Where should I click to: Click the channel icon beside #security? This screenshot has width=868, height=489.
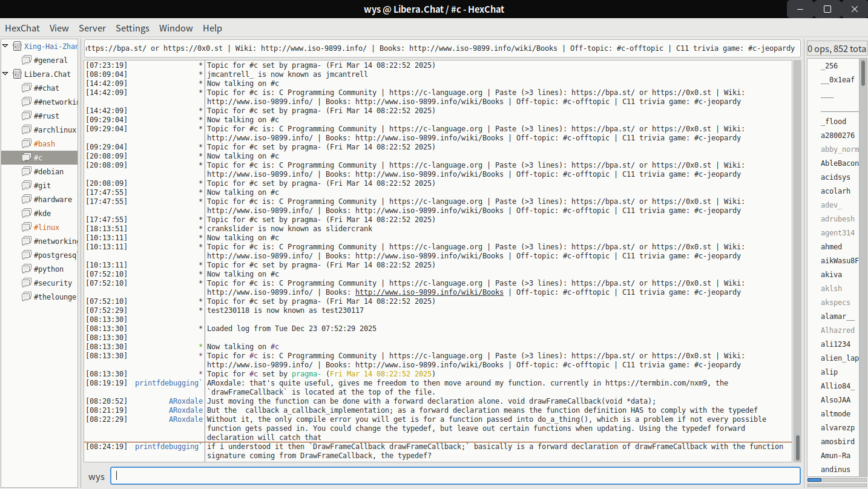coord(26,283)
